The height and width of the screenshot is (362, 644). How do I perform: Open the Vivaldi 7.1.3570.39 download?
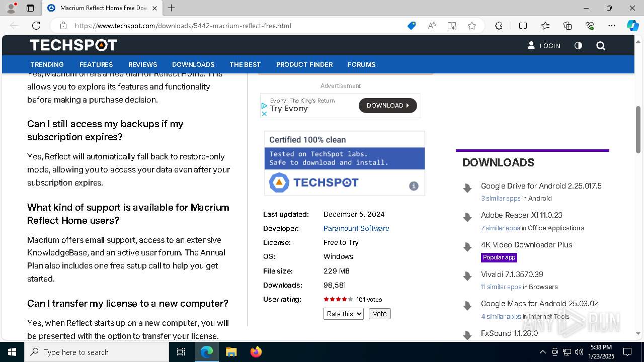point(512,275)
